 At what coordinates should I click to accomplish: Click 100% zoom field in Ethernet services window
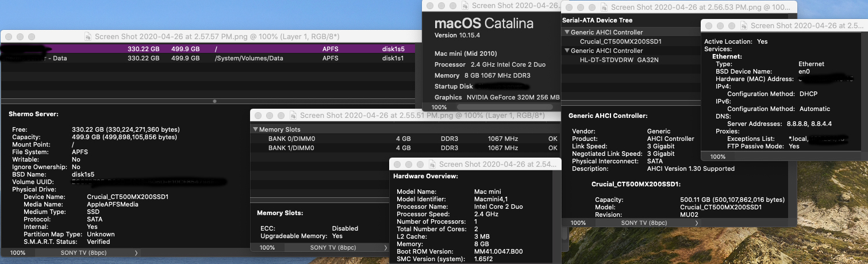(718, 156)
